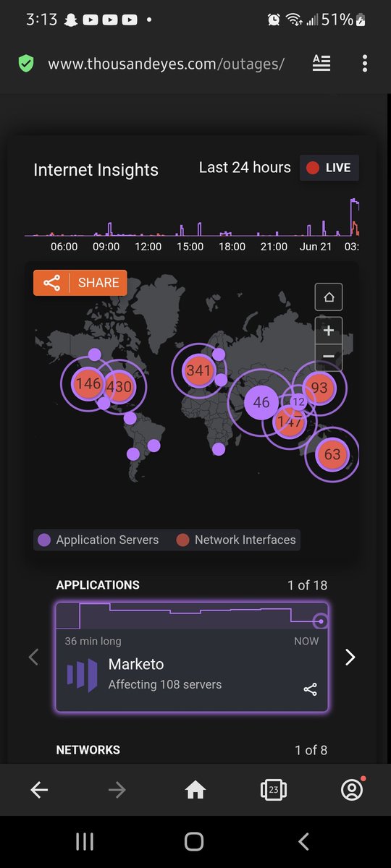Click the 03: timeline spike
391x868 pixels.
coord(354,217)
